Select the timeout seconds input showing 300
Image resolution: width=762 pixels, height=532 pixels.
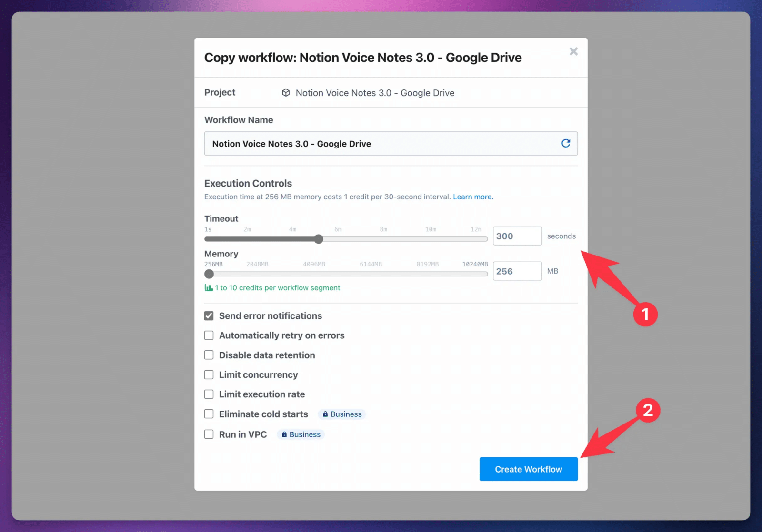click(517, 236)
